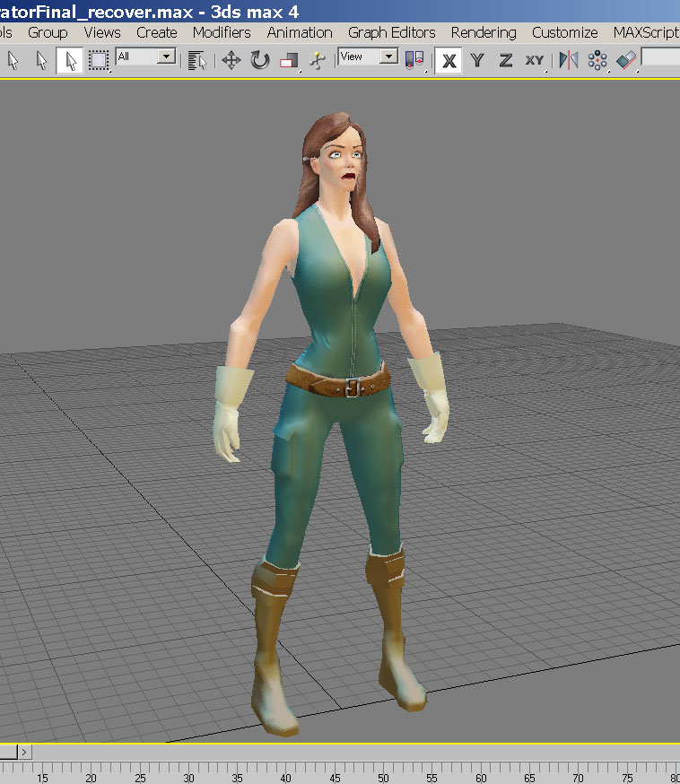
Task: Click frame 50 on the timeline ruler
Action: point(383,775)
